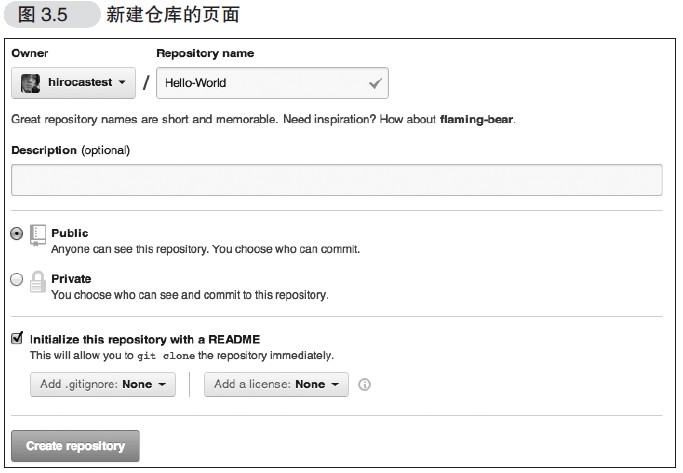
Task: Click the bold Public option label
Action: 70,233
